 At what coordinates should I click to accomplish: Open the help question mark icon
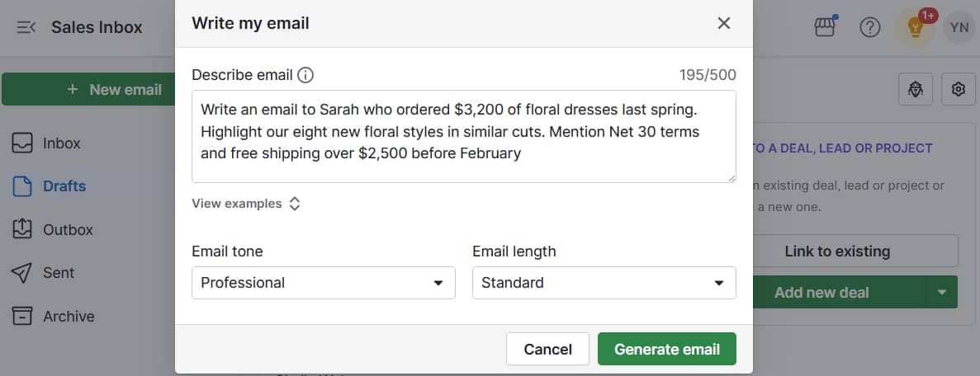[x=870, y=27]
